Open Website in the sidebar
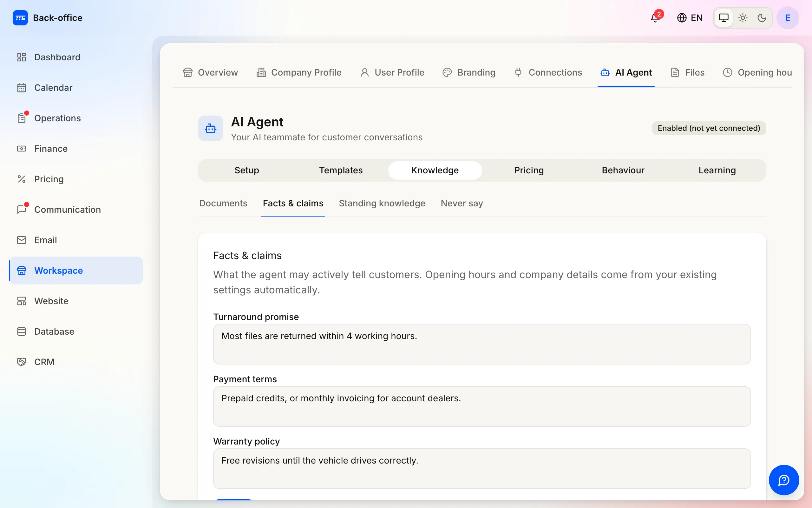Viewport: 812px width, 508px height. pos(76,301)
